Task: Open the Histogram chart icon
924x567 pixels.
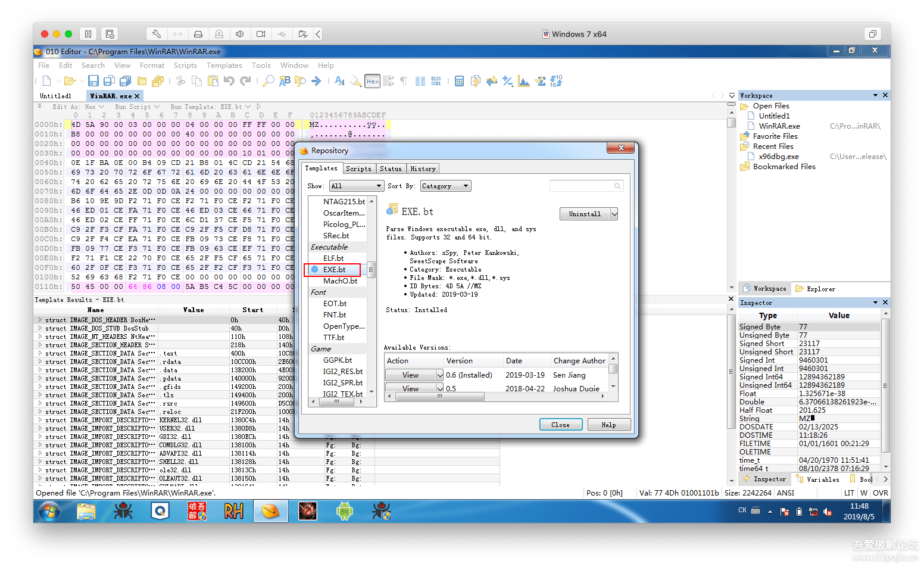Action: pyautogui.click(x=524, y=81)
